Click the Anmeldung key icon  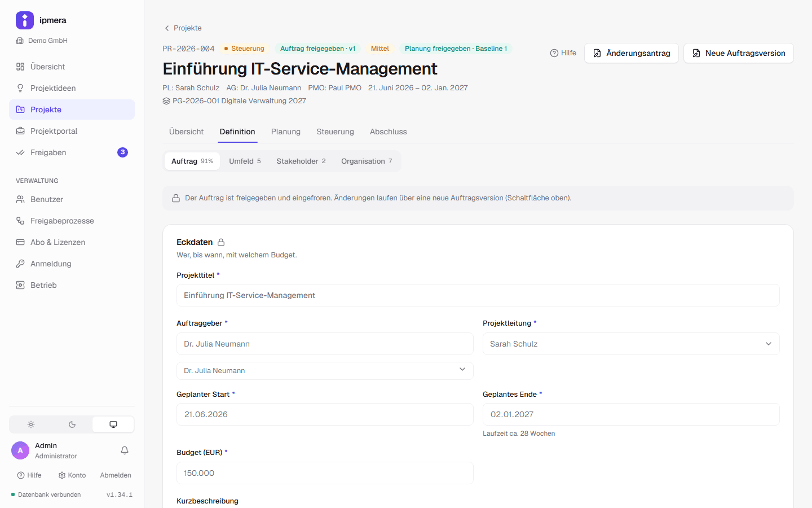click(x=20, y=264)
